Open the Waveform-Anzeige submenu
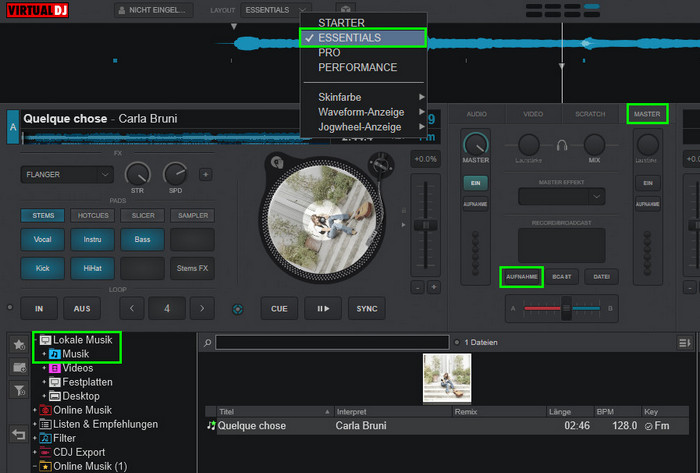Image resolution: width=700 pixels, height=473 pixels. coord(363,112)
